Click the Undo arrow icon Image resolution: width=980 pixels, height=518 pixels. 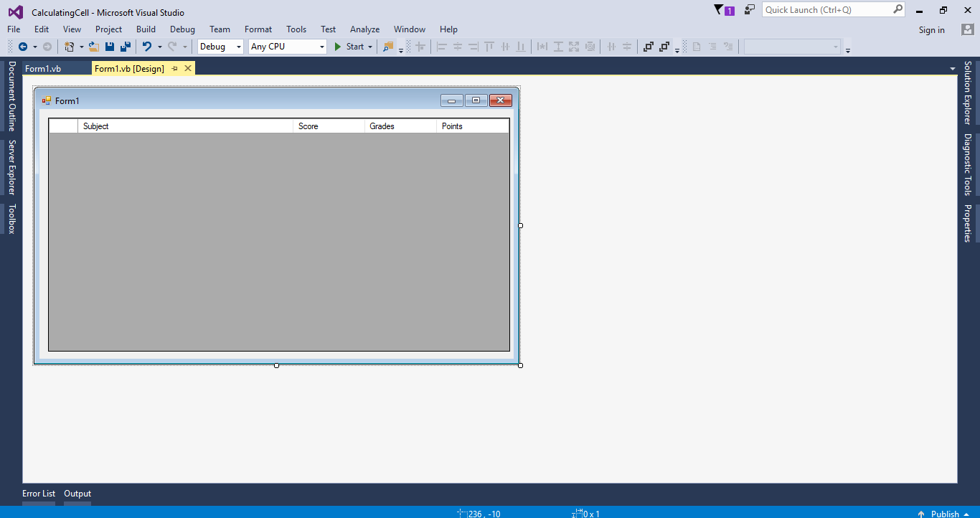tap(147, 47)
